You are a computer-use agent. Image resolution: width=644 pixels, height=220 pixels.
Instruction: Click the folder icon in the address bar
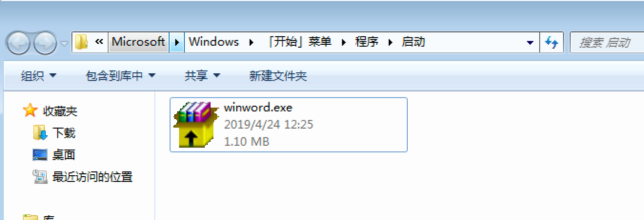[81, 42]
